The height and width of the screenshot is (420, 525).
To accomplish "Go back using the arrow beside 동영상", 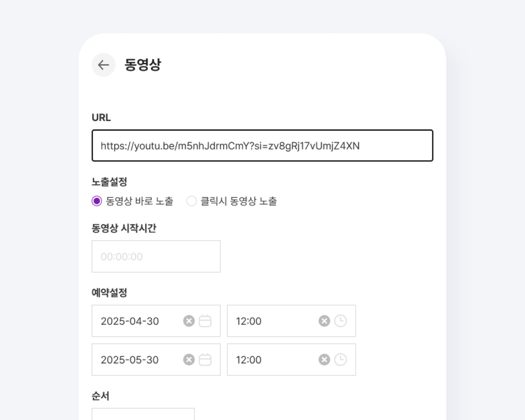I will coord(103,65).
